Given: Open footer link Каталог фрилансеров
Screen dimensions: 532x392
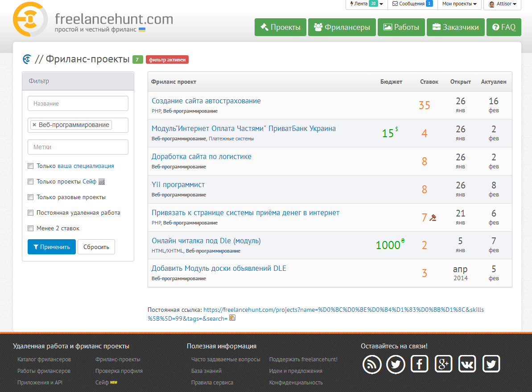Looking at the screenshot, I should pyautogui.click(x=44, y=359).
